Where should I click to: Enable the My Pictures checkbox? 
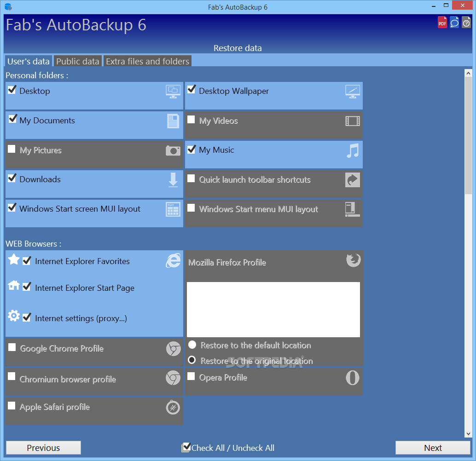[x=12, y=149]
